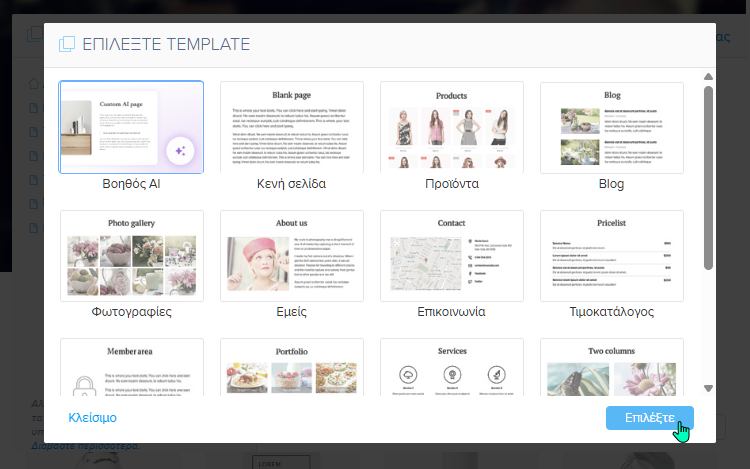The height and width of the screenshot is (469, 750).
Task: Click the scrollbar up arrow
Action: point(708,77)
